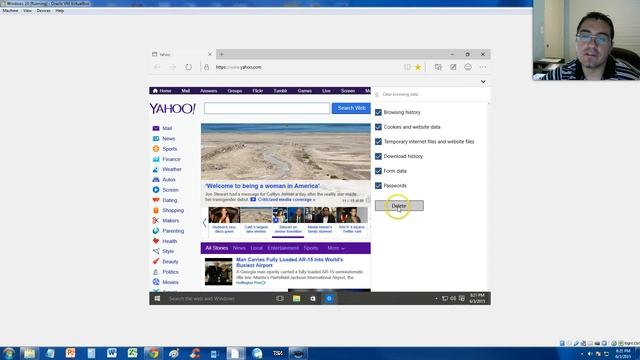Viewport: 640px width, 360px height.
Task: Click the Movies icon in sidebar
Action: [156, 282]
